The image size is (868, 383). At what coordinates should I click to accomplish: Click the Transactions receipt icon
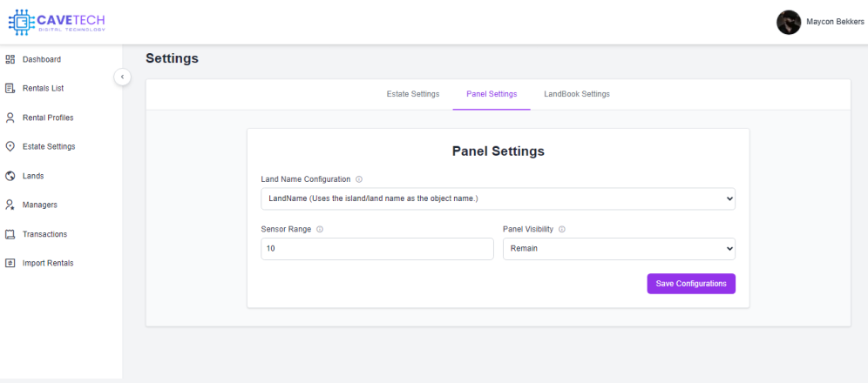point(10,234)
